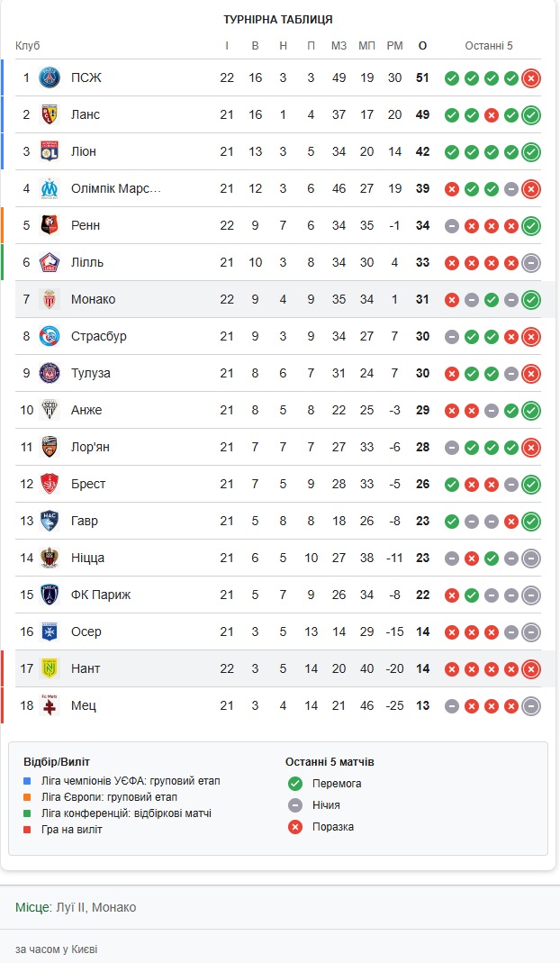Click the Очки 'О' column header

point(422,46)
